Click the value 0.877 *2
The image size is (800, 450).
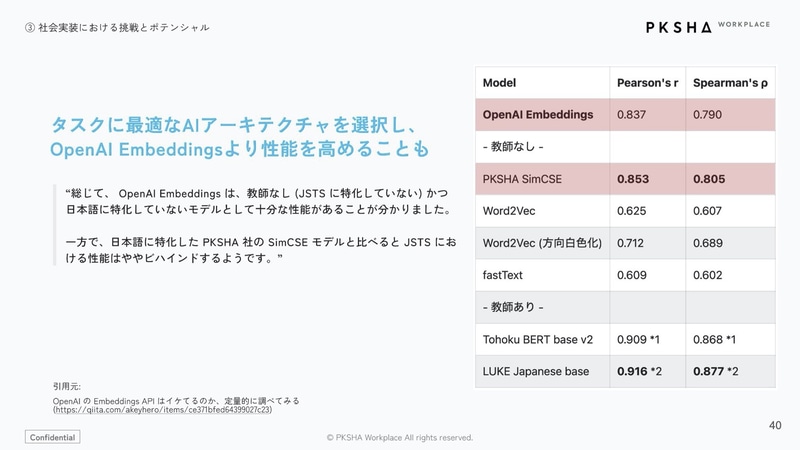click(715, 372)
